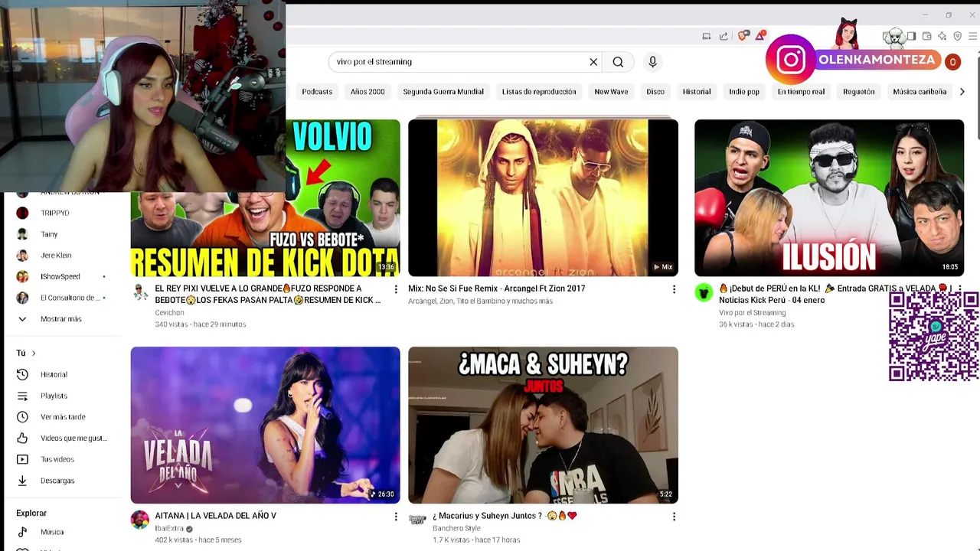
Task: Select the New Wave filter chip
Action: 611,92
